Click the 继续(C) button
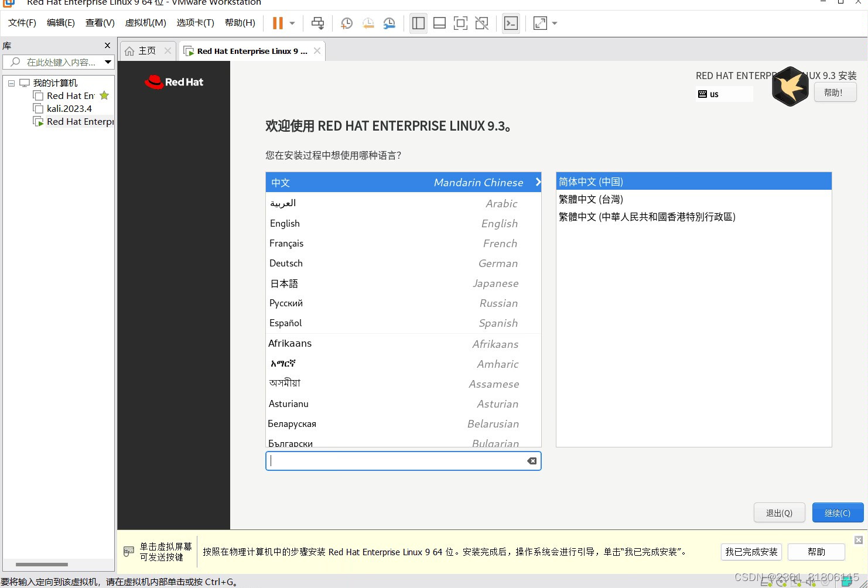This screenshot has height=588, width=868. (x=838, y=512)
